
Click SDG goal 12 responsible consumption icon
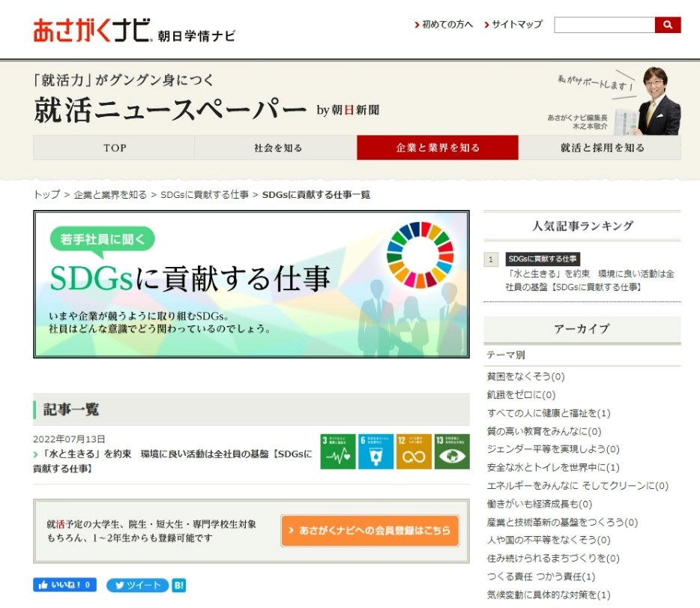pos(414,451)
